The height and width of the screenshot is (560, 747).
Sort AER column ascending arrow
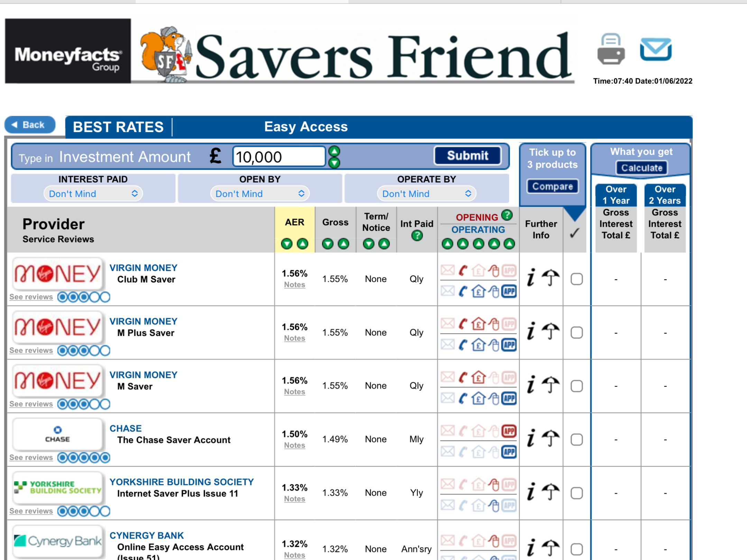(x=303, y=244)
